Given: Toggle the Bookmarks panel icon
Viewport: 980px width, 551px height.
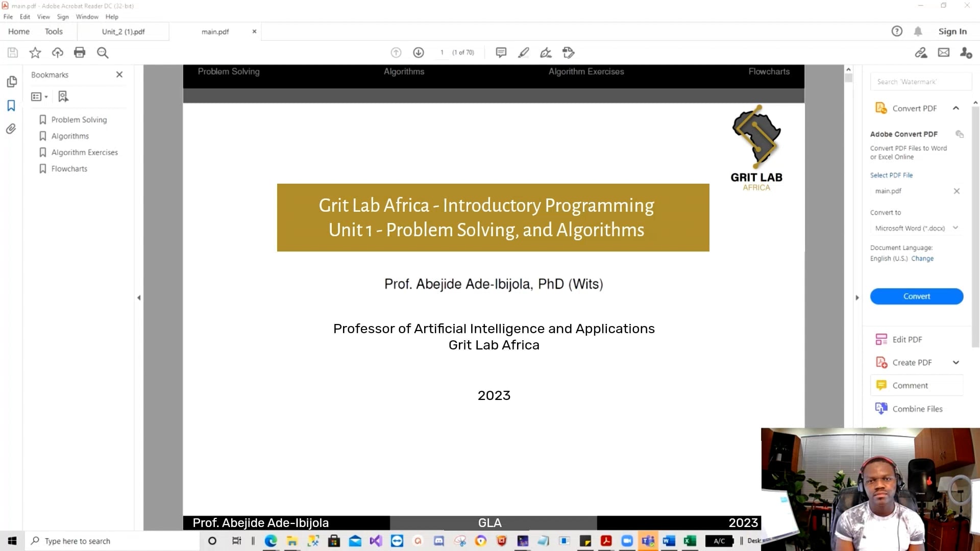Looking at the screenshot, I should 11,106.
